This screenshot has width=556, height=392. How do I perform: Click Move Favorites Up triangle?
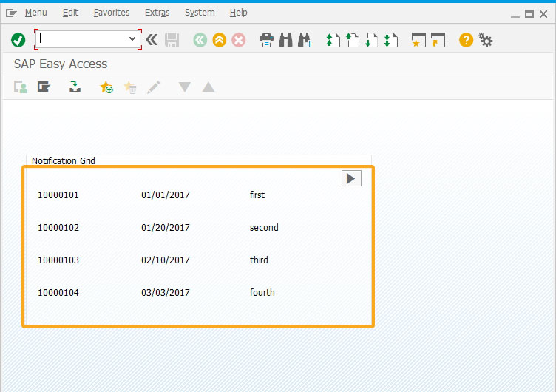pyautogui.click(x=208, y=87)
